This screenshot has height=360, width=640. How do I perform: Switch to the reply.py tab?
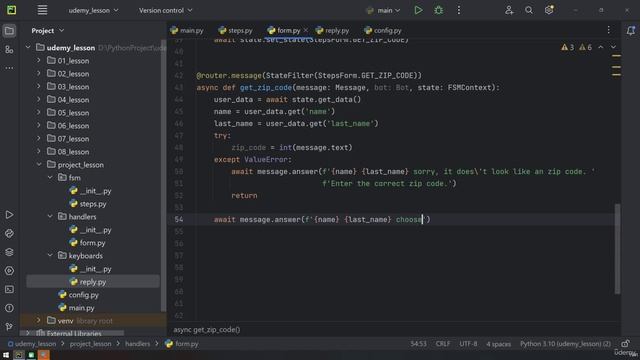[x=333, y=31]
